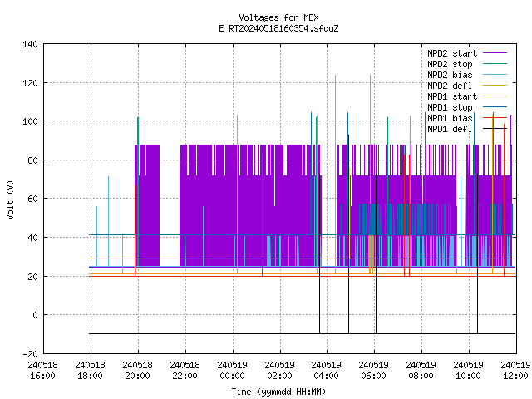Screen dimensions: 532x399
Task: Click the file name E_RT20240518160354.sfduZ
Action: [278, 28]
